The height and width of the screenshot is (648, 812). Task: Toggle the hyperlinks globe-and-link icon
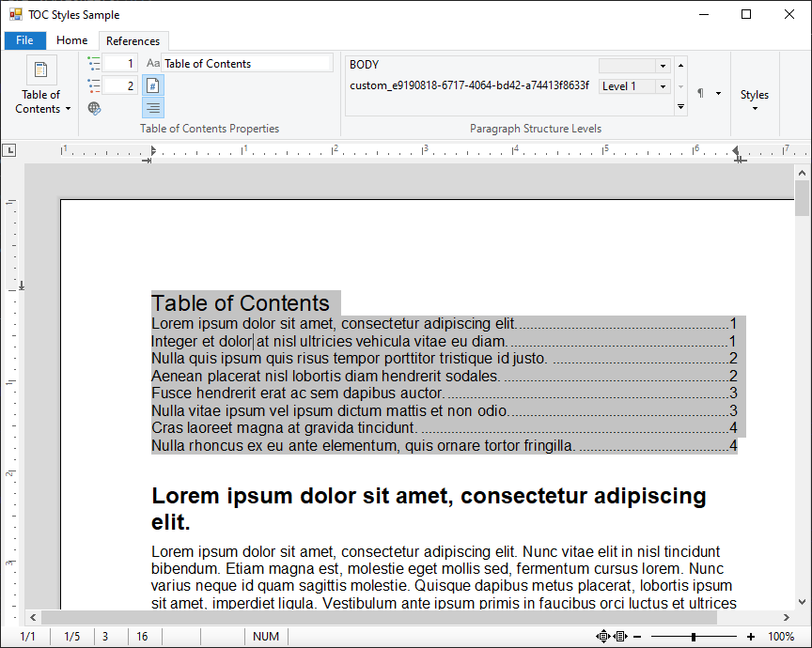click(x=94, y=108)
